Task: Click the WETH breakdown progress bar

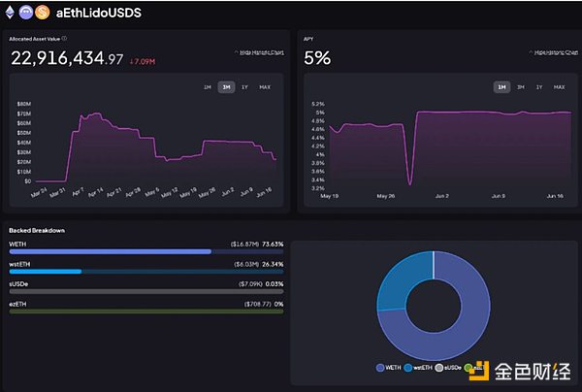Action: 110,251
